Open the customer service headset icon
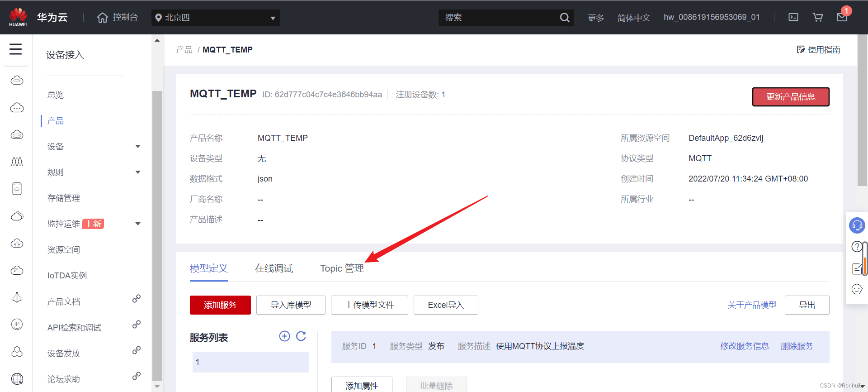The height and width of the screenshot is (392, 868). 857,225
